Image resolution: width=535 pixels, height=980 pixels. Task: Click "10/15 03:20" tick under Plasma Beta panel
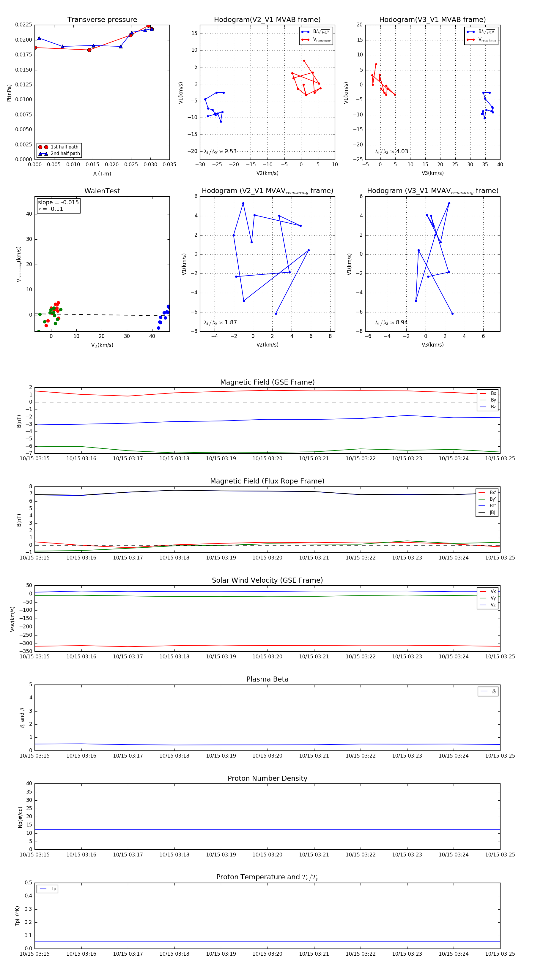click(267, 755)
